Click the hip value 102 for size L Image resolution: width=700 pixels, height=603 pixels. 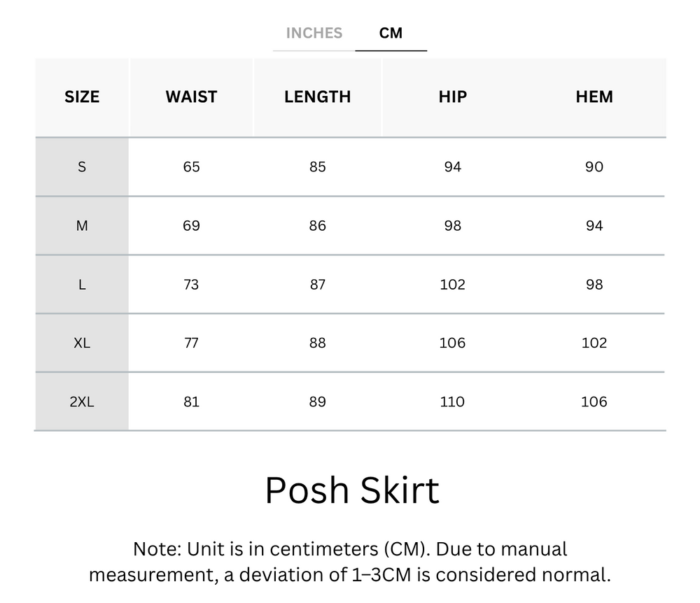452,285
